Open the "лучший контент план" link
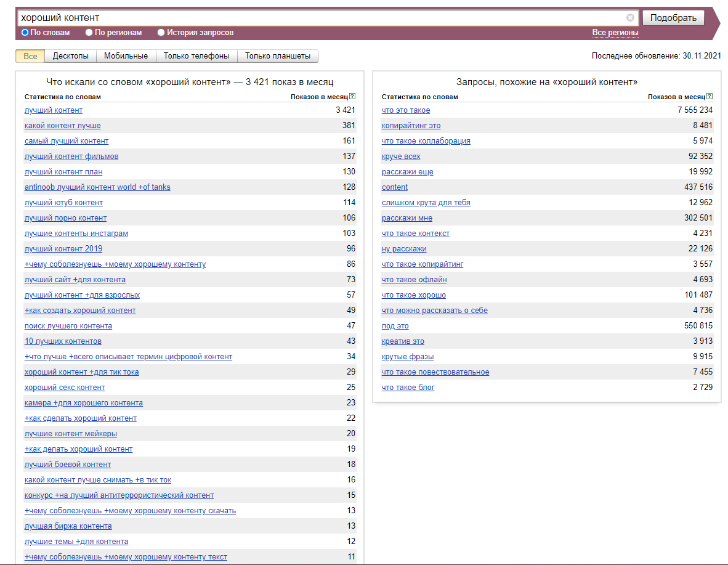Viewport: 728px width, 565px height. pyautogui.click(x=63, y=171)
